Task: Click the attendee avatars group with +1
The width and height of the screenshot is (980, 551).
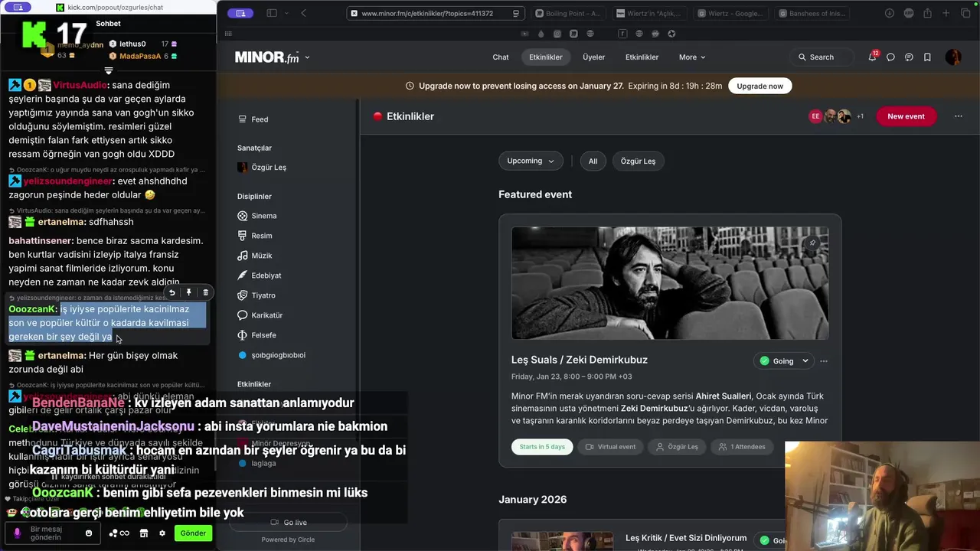Action: pyautogui.click(x=836, y=116)
